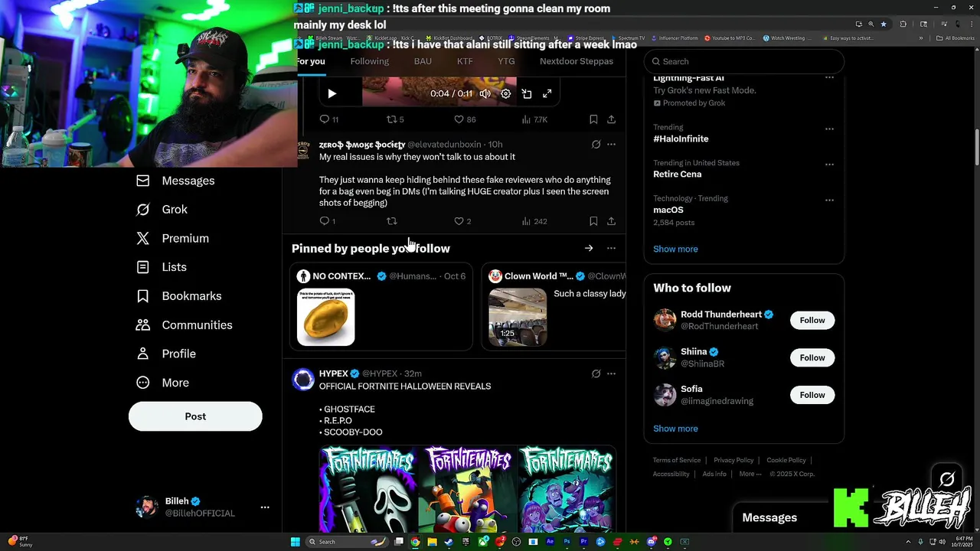Switch the video to fullscreen

547,93
